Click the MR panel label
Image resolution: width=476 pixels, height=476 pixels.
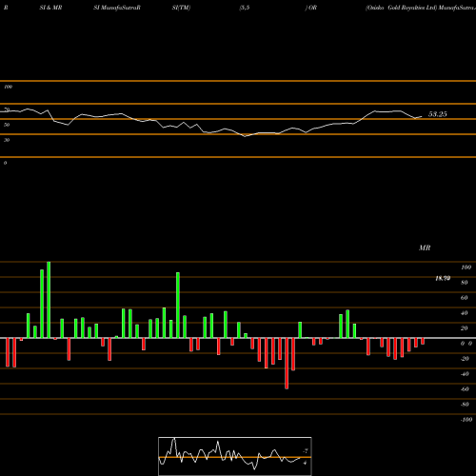[x=425, y=248]
